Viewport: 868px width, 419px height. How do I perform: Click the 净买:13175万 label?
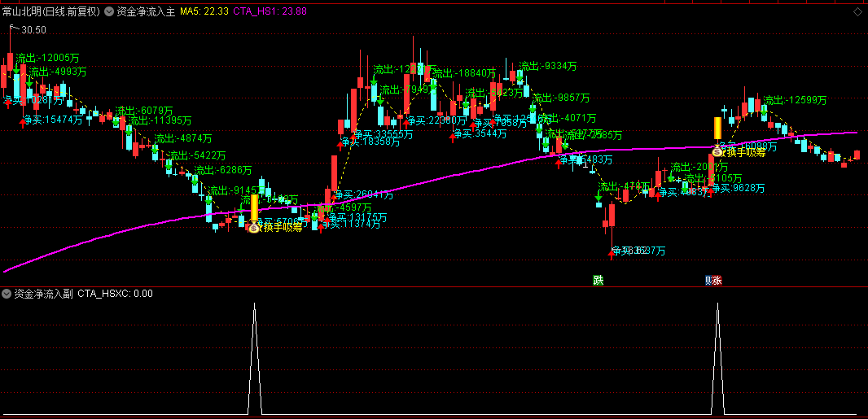point(357,216)
